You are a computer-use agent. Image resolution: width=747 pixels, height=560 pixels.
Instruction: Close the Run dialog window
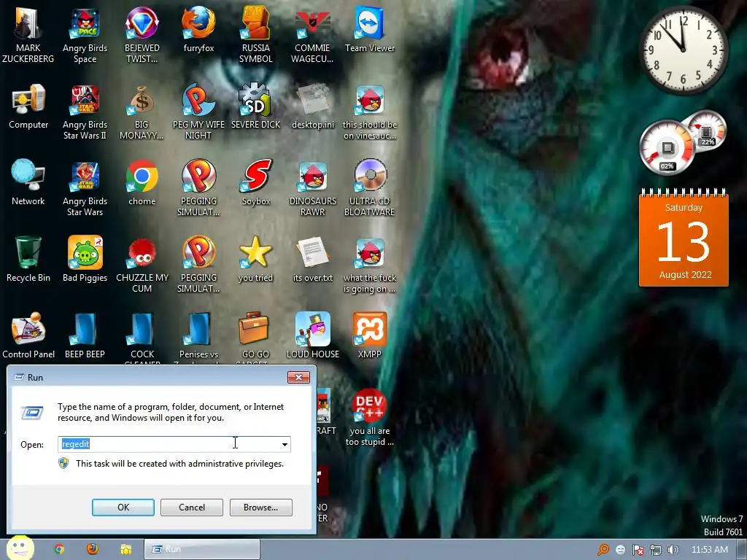click(298, 377)
